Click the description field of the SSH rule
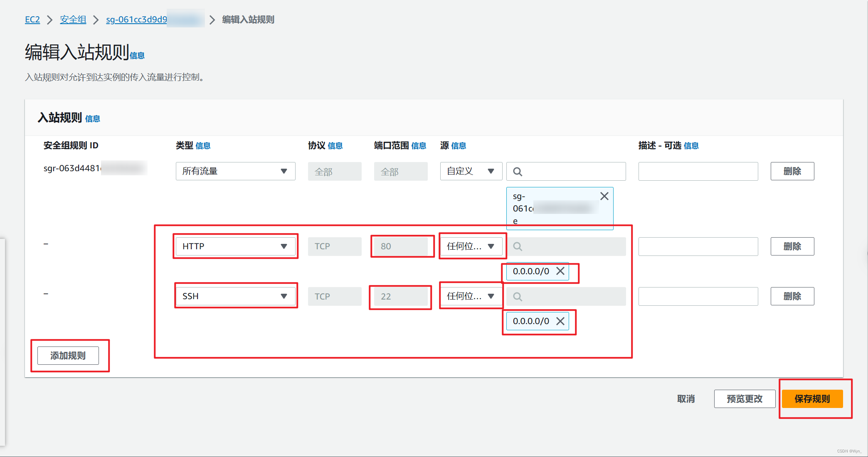 click(x=698, y=296)
